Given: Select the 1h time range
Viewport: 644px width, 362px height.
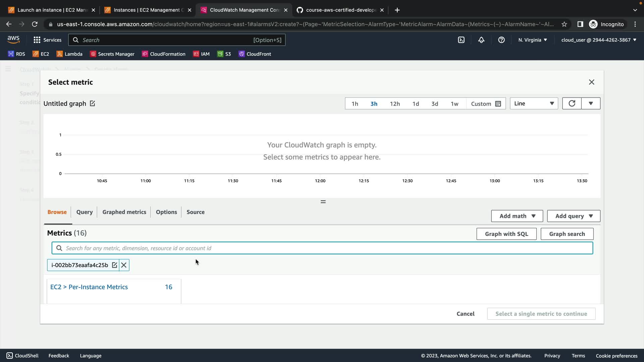Looking at the screenshot, I should 355,104.
